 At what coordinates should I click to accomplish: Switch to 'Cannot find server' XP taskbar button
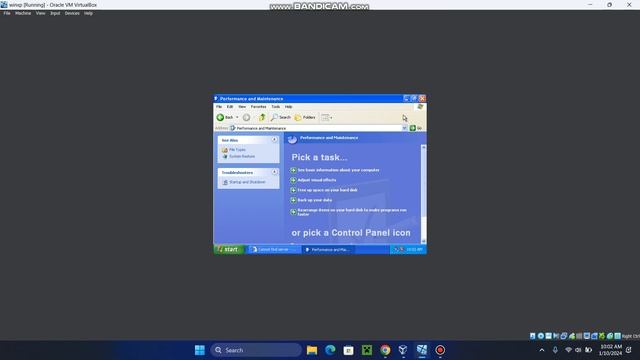(x=274, y=249)
